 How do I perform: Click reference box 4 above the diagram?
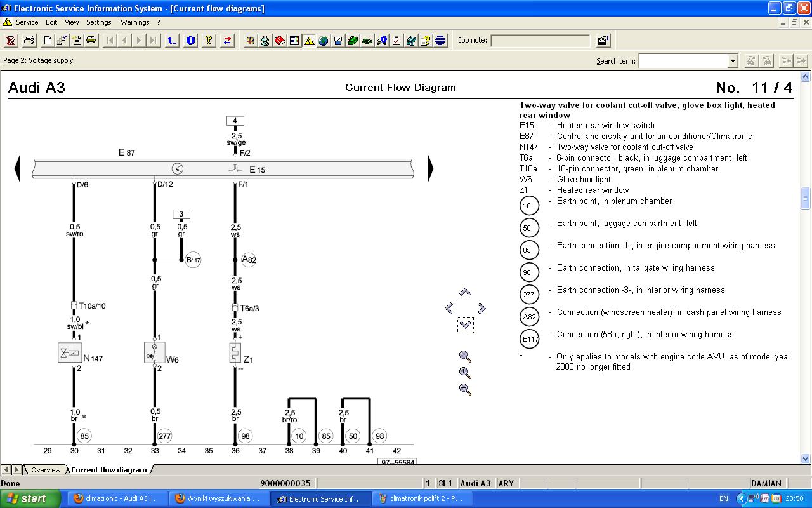(235, 121)
